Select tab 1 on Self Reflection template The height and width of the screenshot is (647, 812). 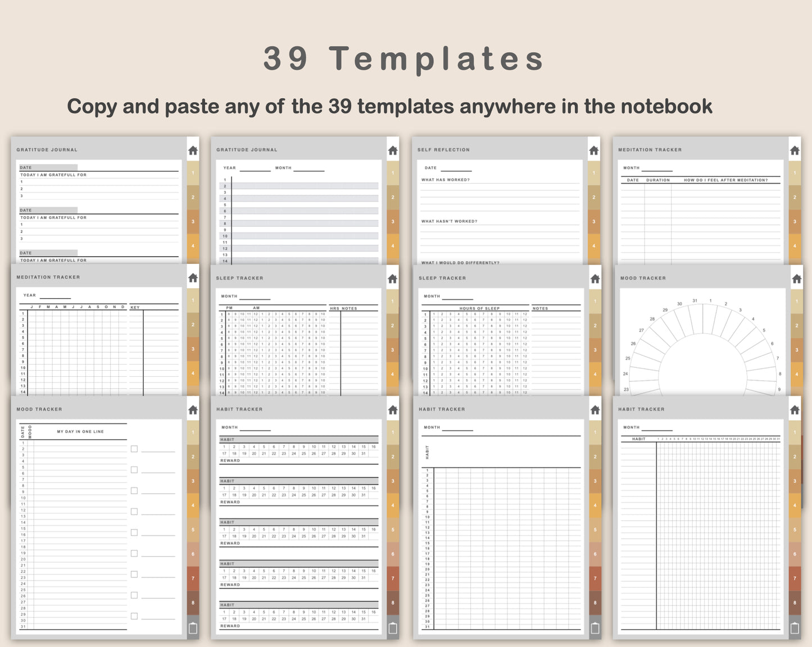[x=593, y=173]
